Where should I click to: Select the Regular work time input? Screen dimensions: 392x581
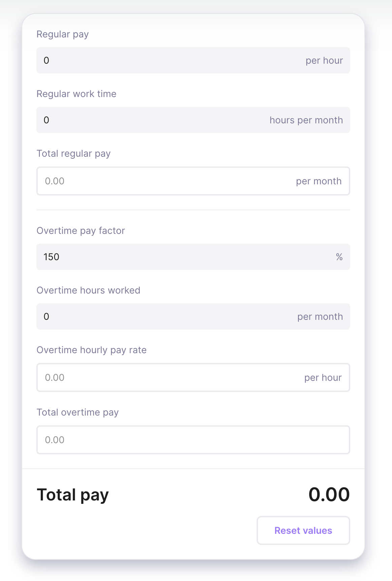193,120
